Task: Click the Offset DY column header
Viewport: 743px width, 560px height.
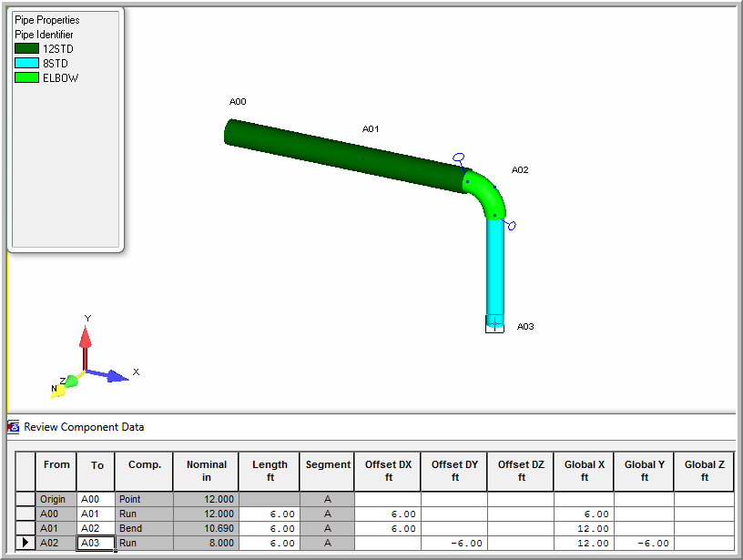Action: [x=454, y=472]
